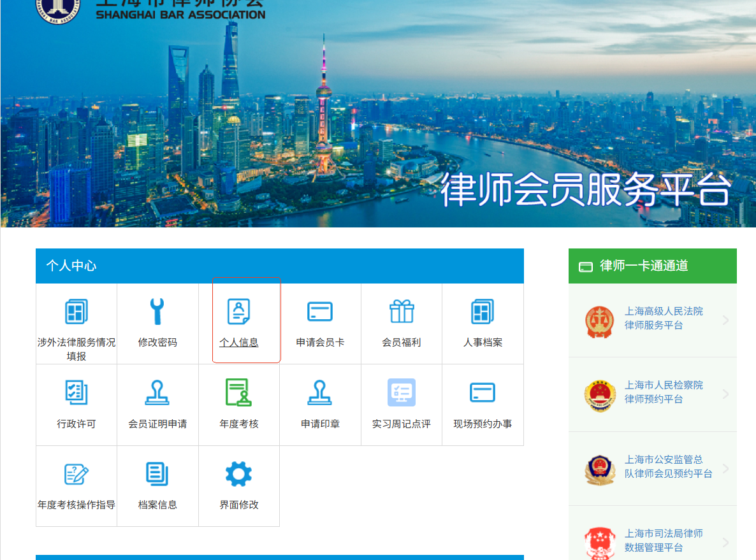Click the 申请印章 stamp icon

320,392
